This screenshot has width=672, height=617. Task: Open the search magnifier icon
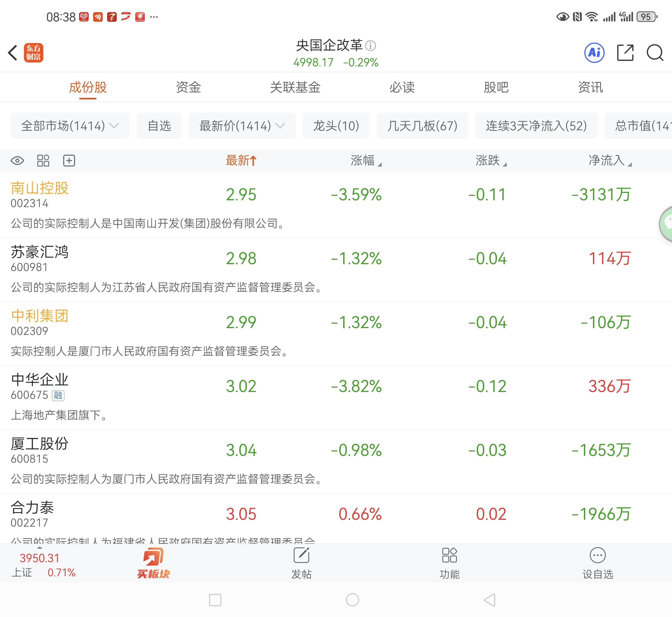click(655, 53)
